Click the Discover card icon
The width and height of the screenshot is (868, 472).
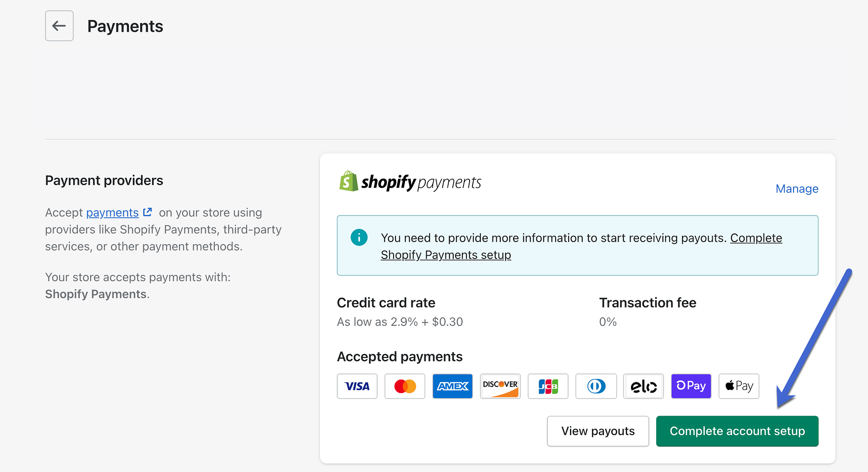point(500,386)
